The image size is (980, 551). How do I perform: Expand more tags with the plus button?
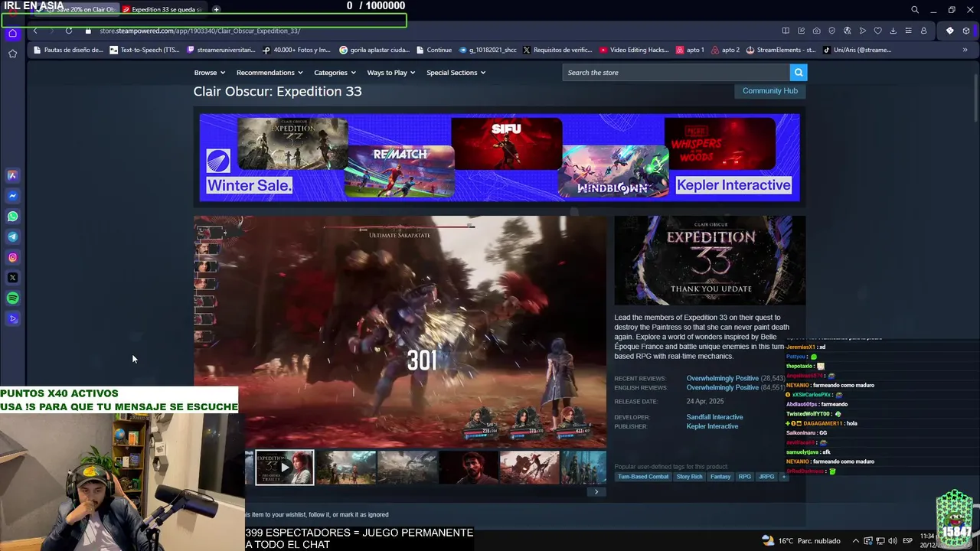(783, 477)
